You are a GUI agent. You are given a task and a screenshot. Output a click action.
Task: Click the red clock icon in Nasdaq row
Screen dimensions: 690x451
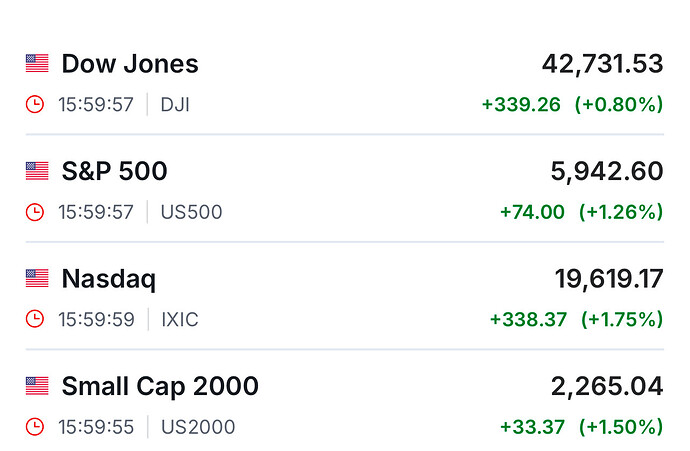point(35,319)
